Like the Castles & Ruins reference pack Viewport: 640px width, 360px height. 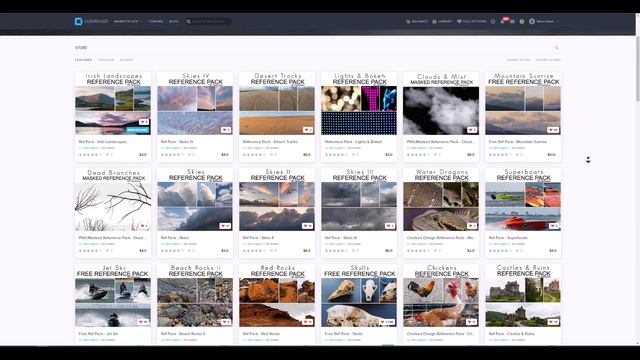click(553, 322)
